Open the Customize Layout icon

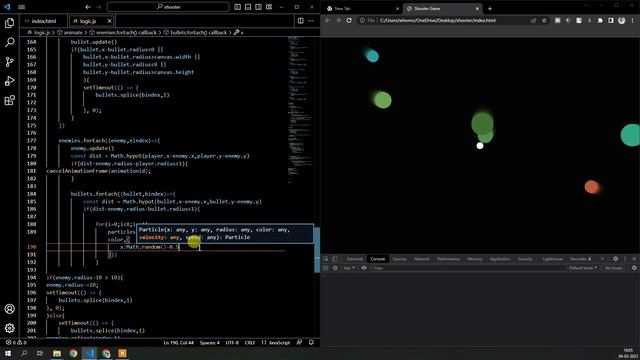point(269,7)
